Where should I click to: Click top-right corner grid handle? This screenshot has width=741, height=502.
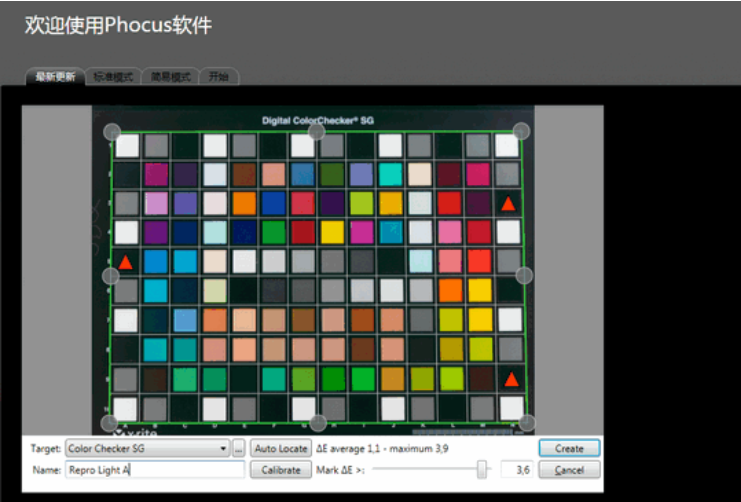521,131
